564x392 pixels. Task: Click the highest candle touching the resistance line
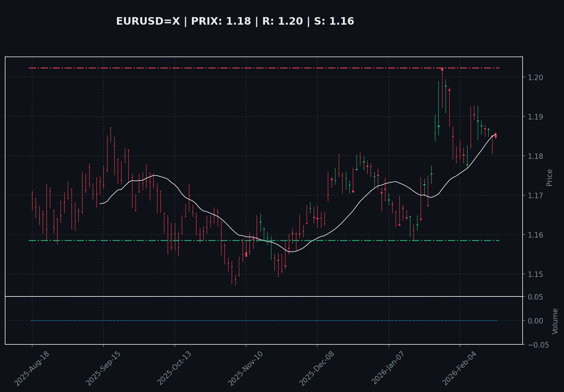[442, 69]
